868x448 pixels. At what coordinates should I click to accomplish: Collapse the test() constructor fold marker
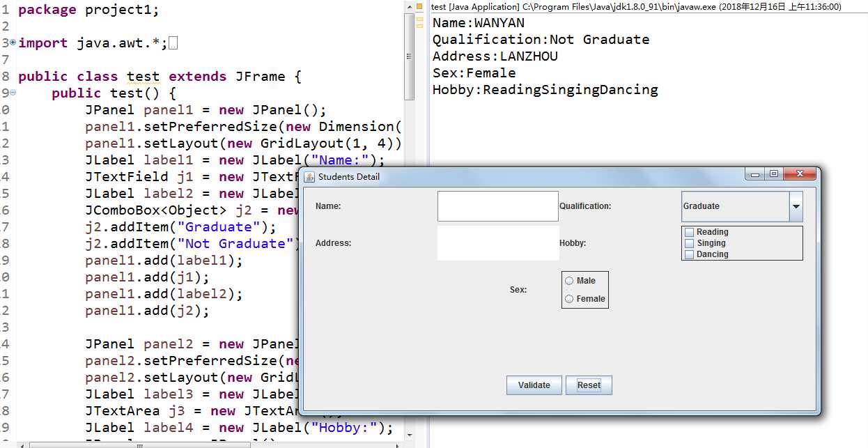click(x=13, y=93)
